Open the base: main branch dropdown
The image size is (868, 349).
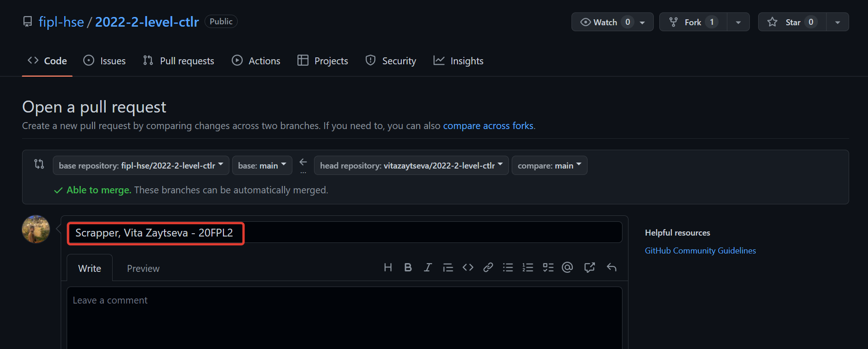pyautogui.click(x=262, y=165)
